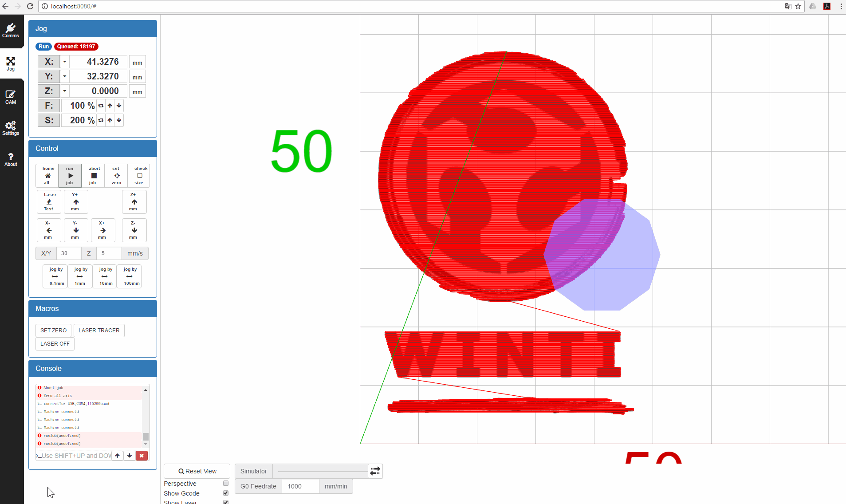Run the LASER OFF macro
This screenshot has width=846, height=504.
pos(55,344)
